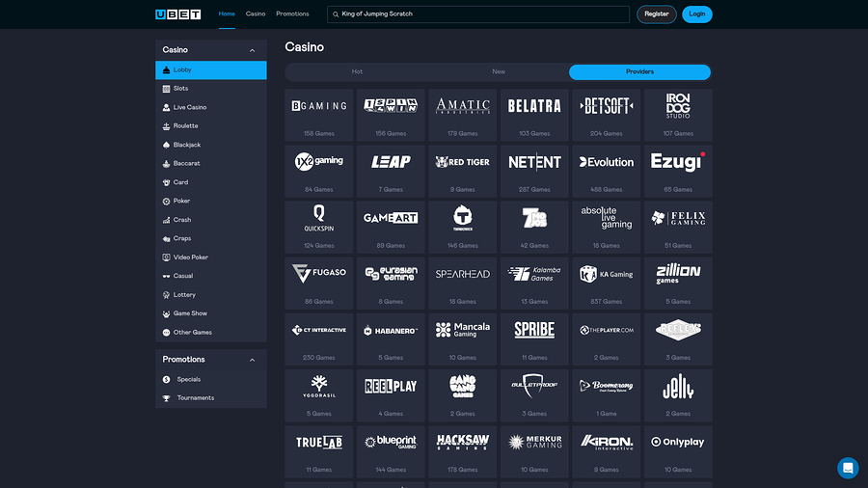This screenshot has height=488, width=868.
Task: Open GameArt provider card
Action: coord(391,228)
